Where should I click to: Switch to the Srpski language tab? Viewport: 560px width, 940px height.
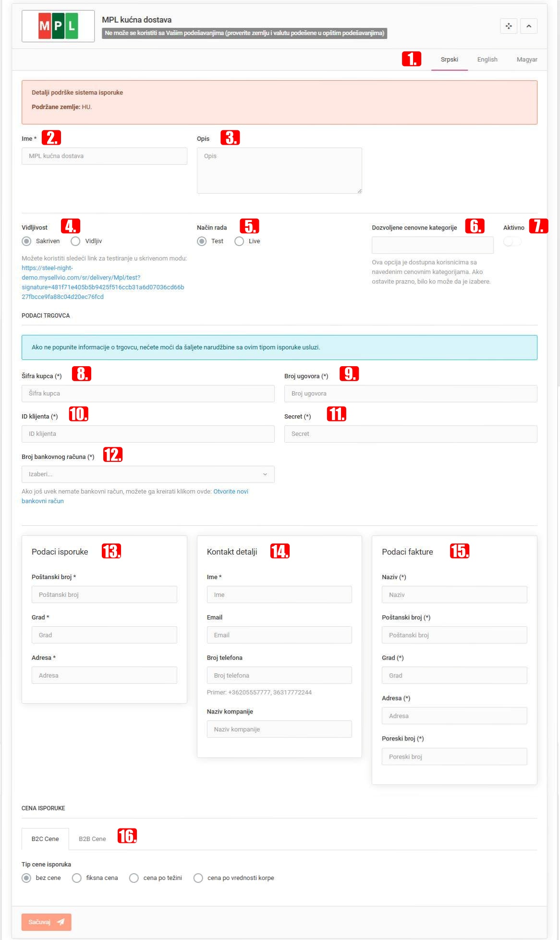pos(450,60)
